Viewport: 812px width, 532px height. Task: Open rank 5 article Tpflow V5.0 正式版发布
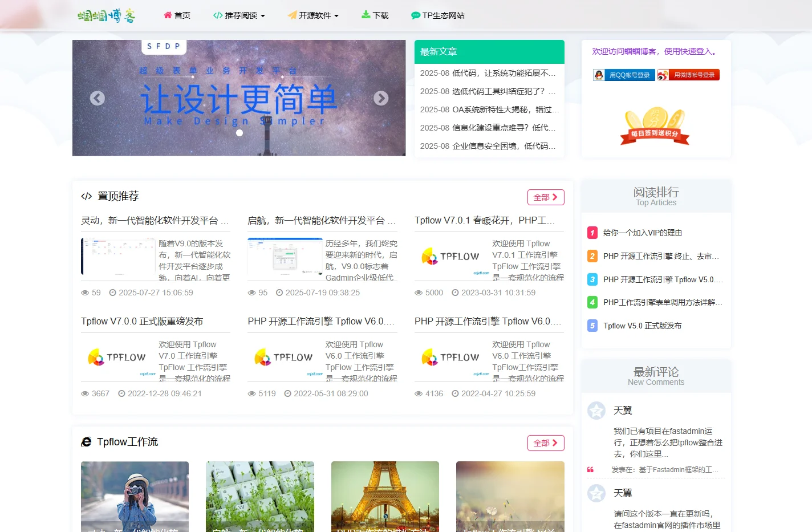coord(643,326)
